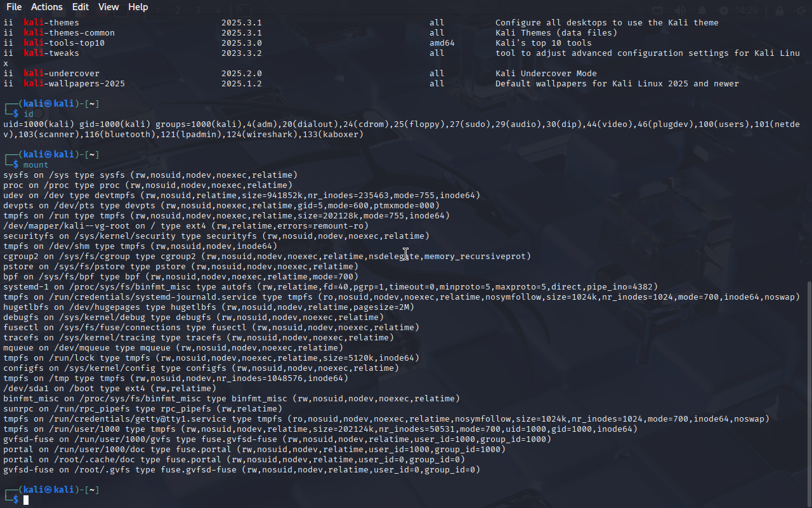Click the command prompt cursor at the bottom

(x=26, y=500)
